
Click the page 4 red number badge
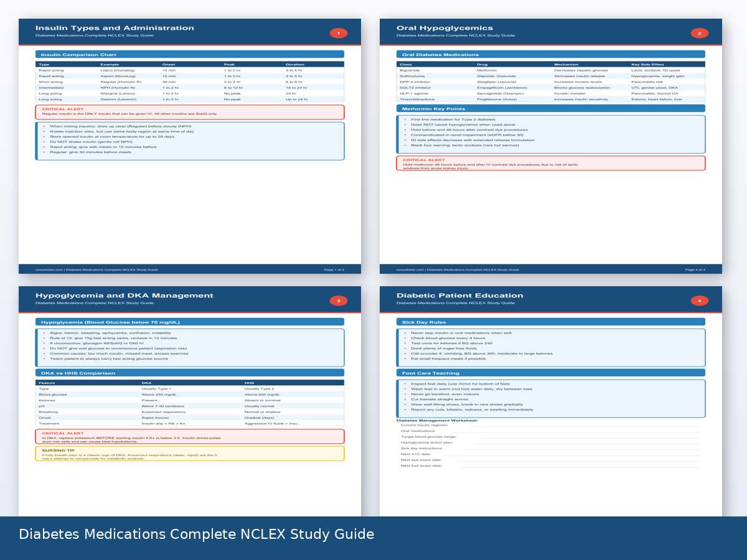699,301
